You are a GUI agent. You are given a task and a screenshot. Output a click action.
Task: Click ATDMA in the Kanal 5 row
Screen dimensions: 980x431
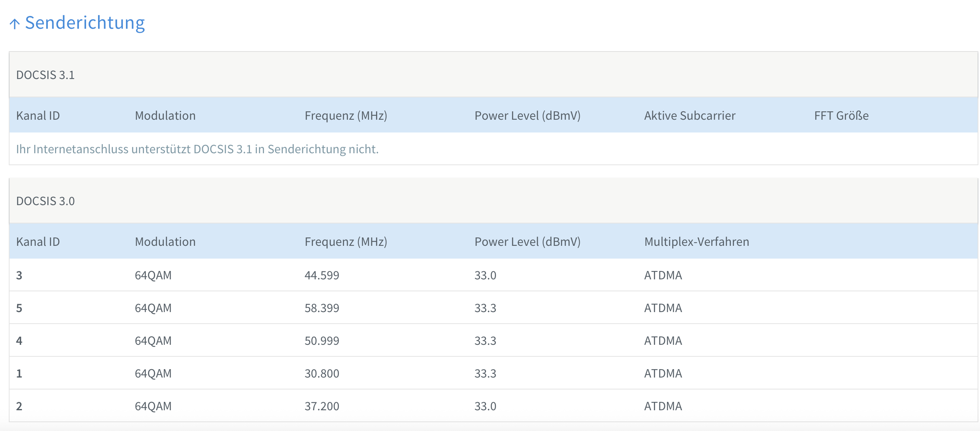[x=663, y=308]
